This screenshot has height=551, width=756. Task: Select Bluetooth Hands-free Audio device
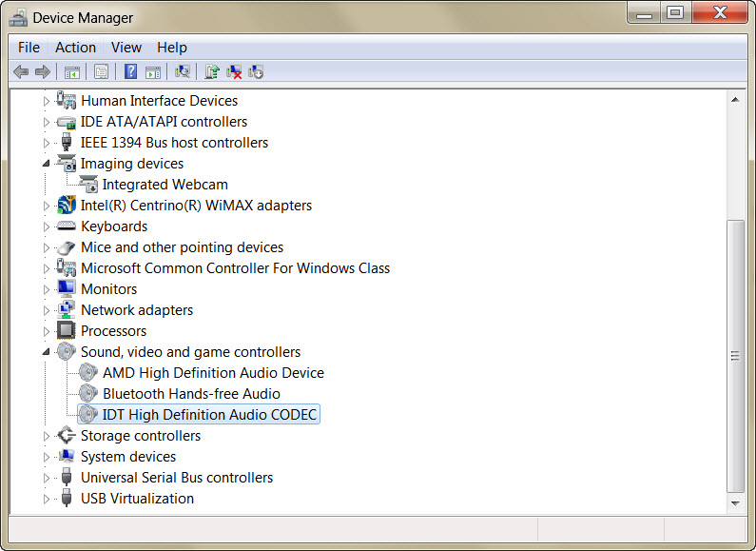[x=191, y=394]
